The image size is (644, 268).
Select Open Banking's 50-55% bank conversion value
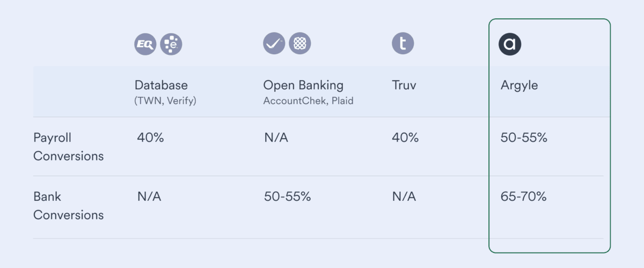288,197
